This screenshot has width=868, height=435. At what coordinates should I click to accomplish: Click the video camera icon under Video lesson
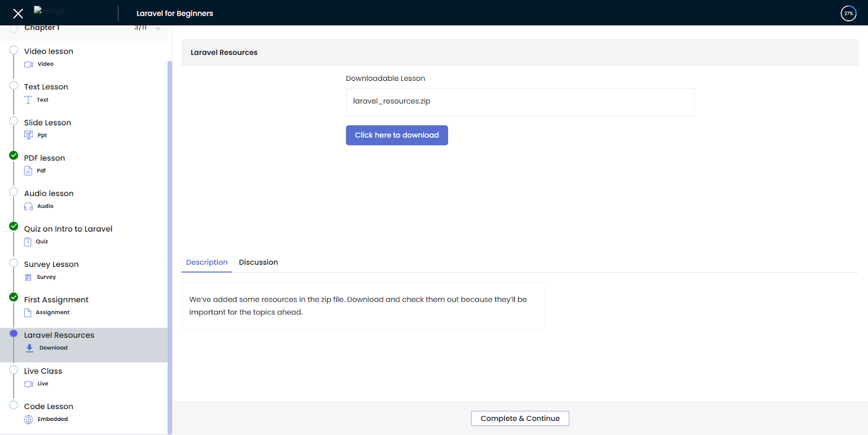coord(29,65)
